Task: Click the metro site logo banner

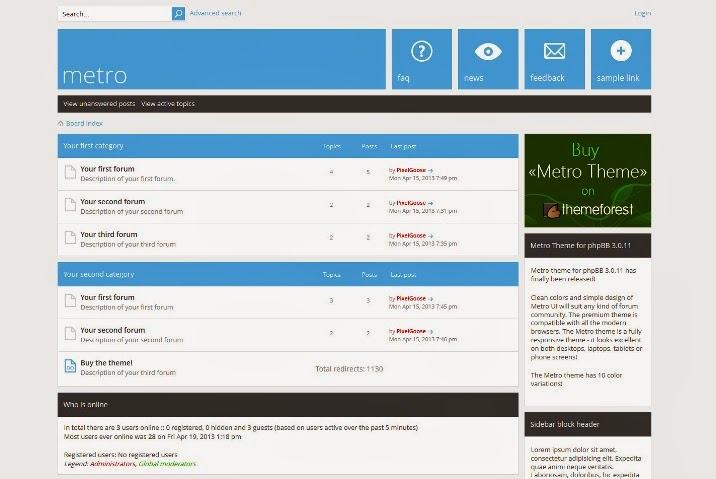Action: point(221,59)
